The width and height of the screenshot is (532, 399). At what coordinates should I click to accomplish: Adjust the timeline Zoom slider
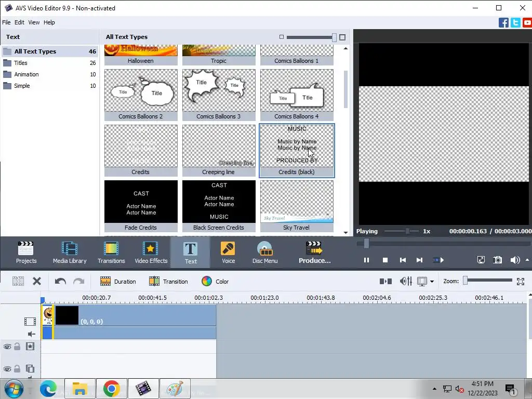[x=465, y=280]
